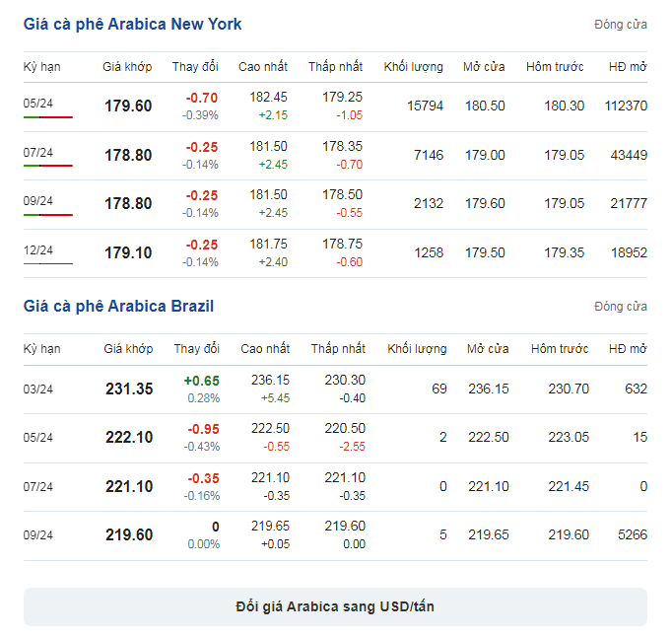Select the Brazil 09/24 contract term
Viewport: 672px width, 637px height.
point(38,534)
